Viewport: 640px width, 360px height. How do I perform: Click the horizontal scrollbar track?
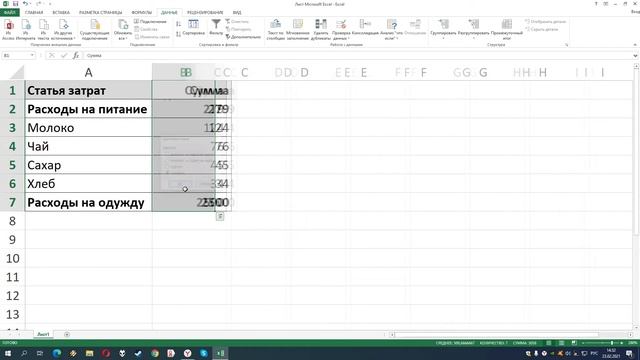[510, 334]
